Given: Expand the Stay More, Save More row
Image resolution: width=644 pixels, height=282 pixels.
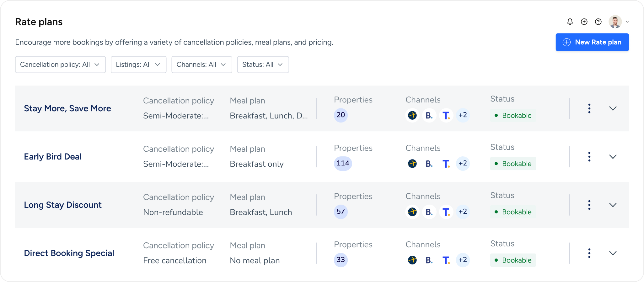Looking at the screenshot, I should pos(613,108).
